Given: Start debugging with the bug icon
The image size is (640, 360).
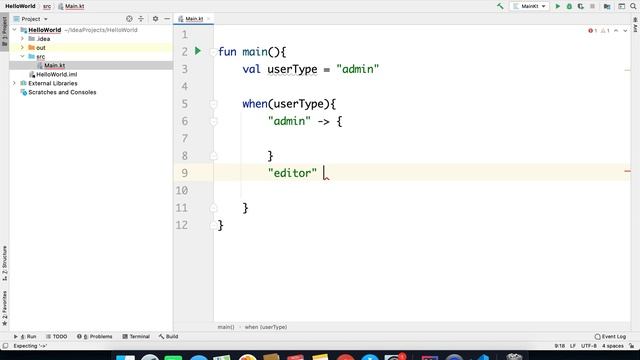Looking at the screenshot, I should [x=569, y=6].
